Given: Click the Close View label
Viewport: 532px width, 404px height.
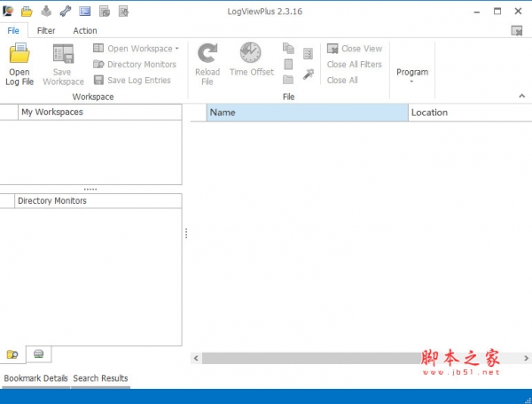Looking at the screenshot, I should coord(362,49).
